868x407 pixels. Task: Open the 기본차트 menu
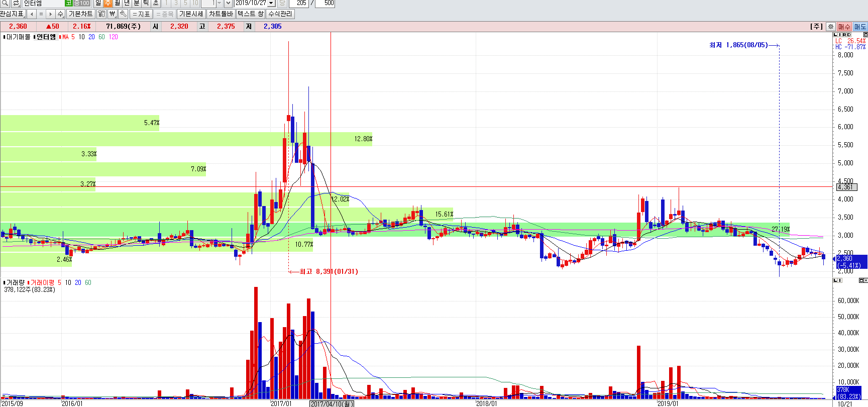click(80, 14)
